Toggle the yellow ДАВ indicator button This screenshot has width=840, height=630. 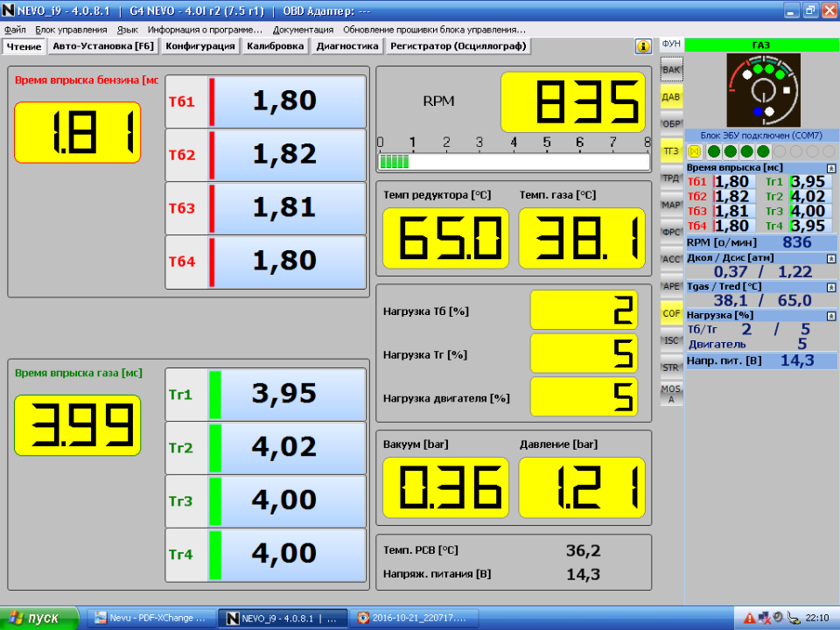point(671,96)
